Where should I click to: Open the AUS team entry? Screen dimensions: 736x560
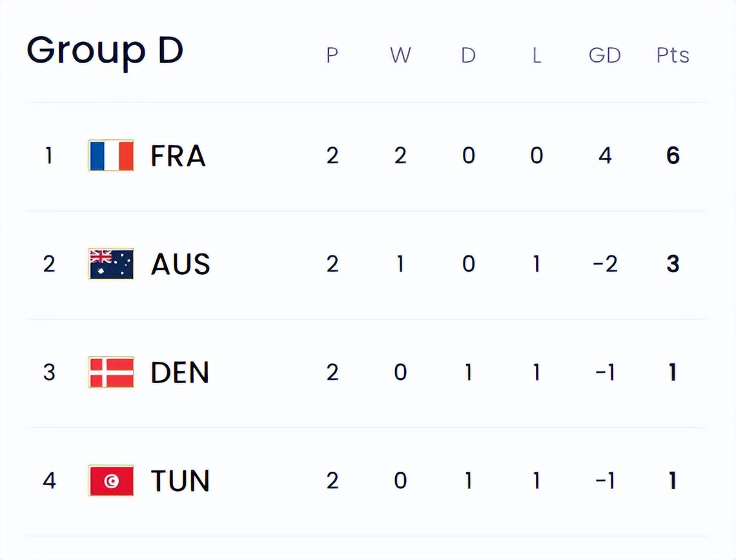[180, 265]
